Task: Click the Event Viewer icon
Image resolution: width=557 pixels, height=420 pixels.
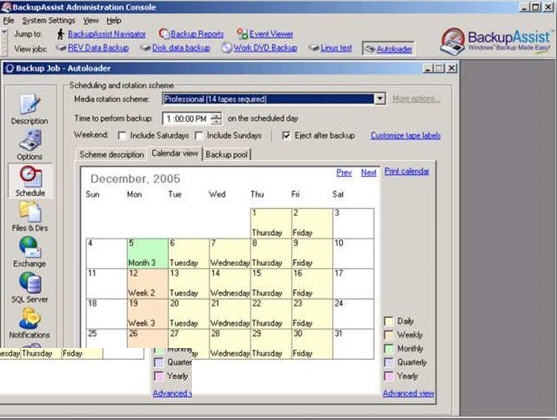Action: [242, 34]
